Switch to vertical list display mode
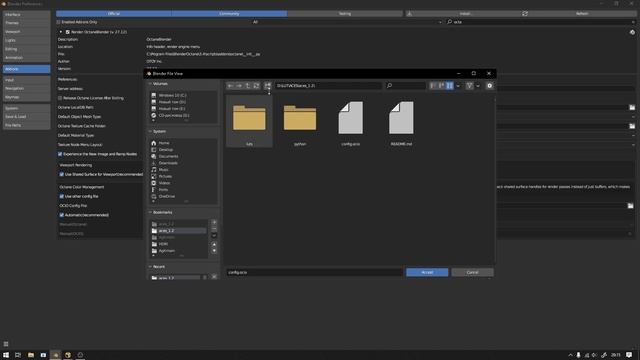Viewport: 640px width, 360px height. [433, 86]
